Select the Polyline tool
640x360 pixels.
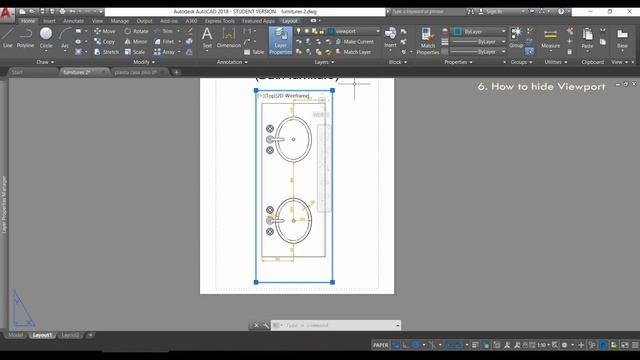point(25,38)
